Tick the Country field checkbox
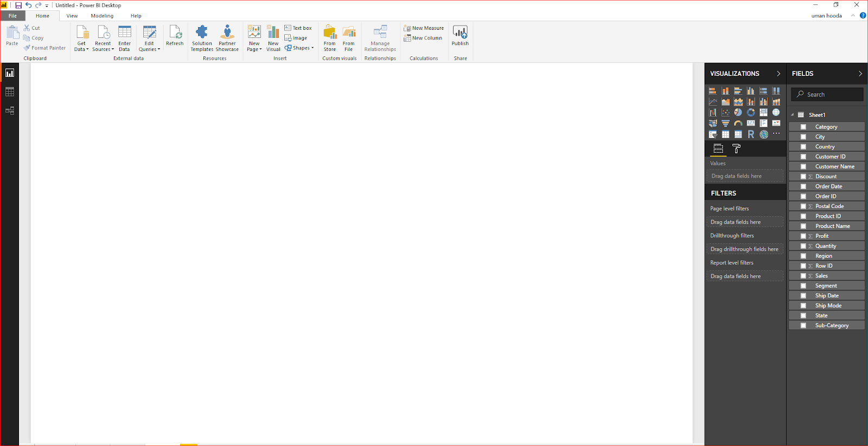 [803, 147]
